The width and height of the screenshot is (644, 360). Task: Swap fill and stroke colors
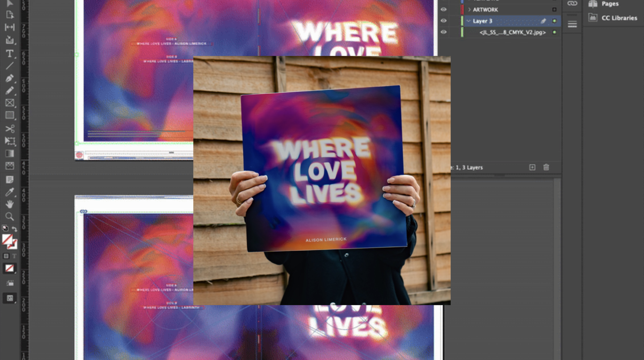click(x=15, y=229)
